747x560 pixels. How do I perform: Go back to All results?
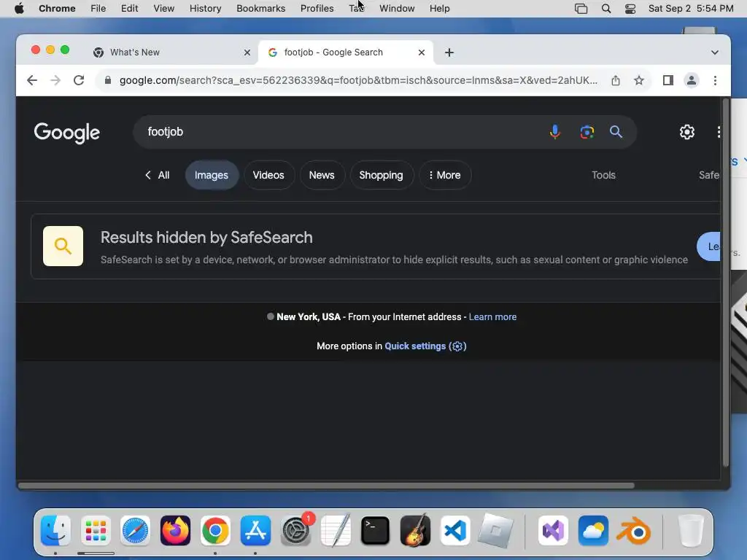coord(158,175)
